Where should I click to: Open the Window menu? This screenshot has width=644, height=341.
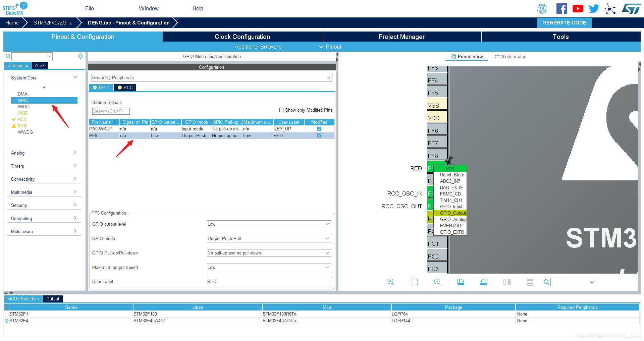point(149,8)
